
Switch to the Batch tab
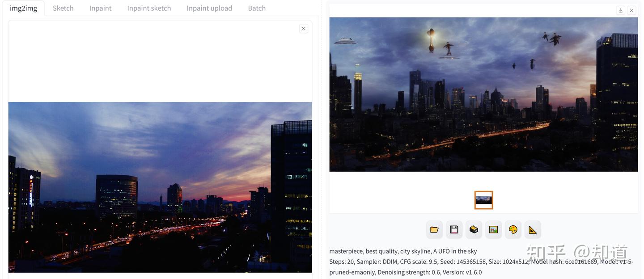pyautogui.click(x=257, y=8)
